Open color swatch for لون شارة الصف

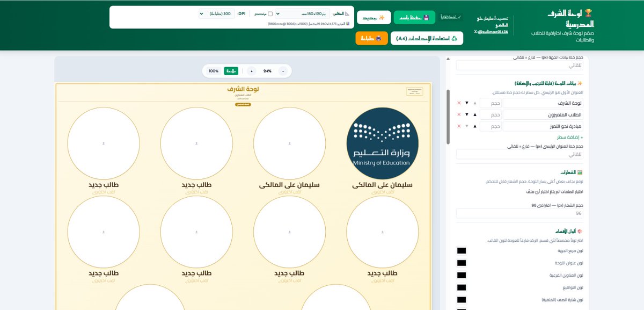pyautogui.click(x=461, y=299)
